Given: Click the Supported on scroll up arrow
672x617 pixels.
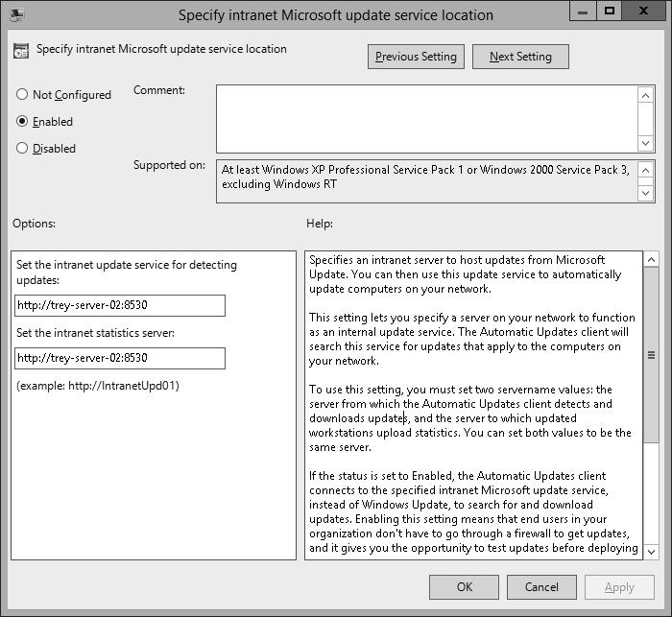Looking at the screenshot, I should pos(645,171).
